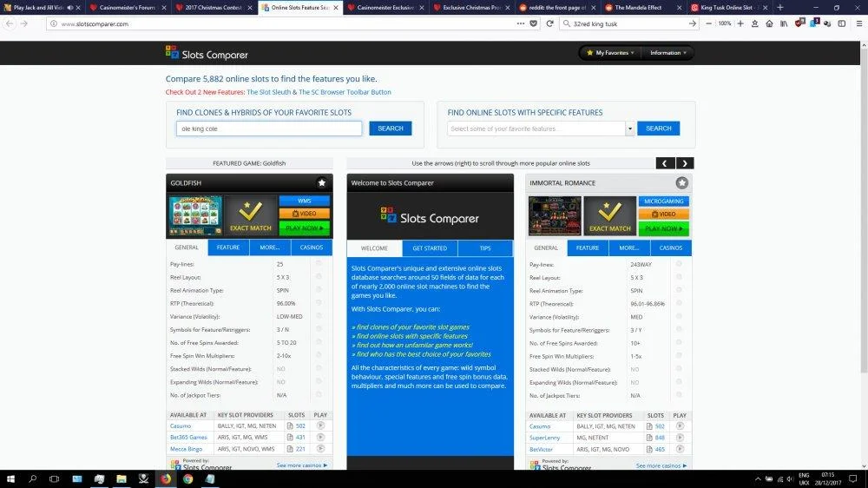Open Firefox library icon in toolbar
The width and height of the screenshot is (868, 488).
[x=783, y=23]
